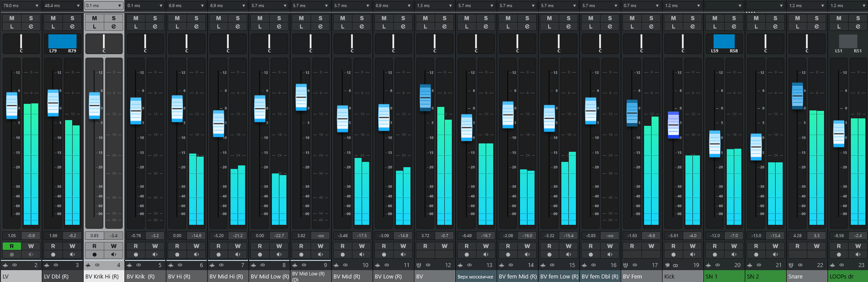Enable Write automation on BV Mid (R)
Image resolution: width=868 pixels, height=282 pixels.
362,246
